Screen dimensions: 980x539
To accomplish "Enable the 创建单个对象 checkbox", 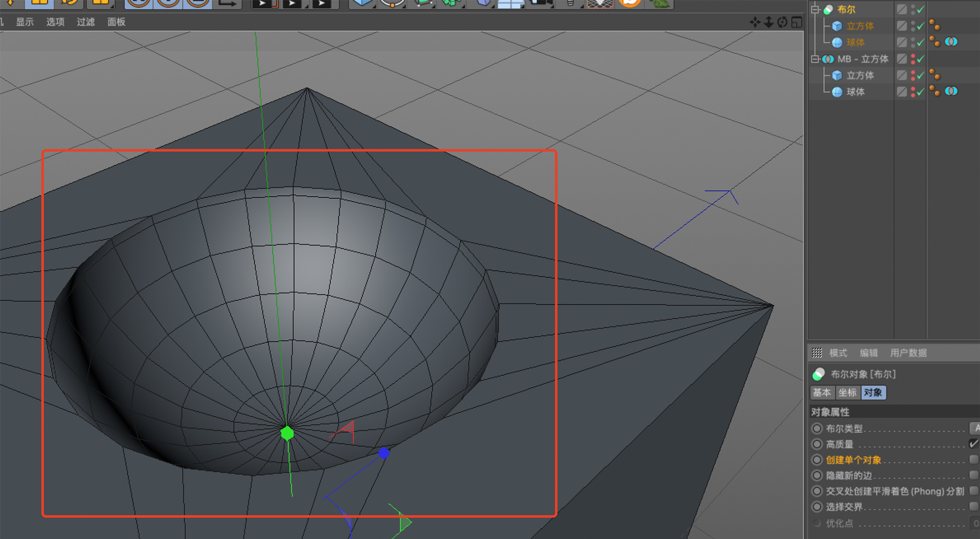I will tap(973, 459).
